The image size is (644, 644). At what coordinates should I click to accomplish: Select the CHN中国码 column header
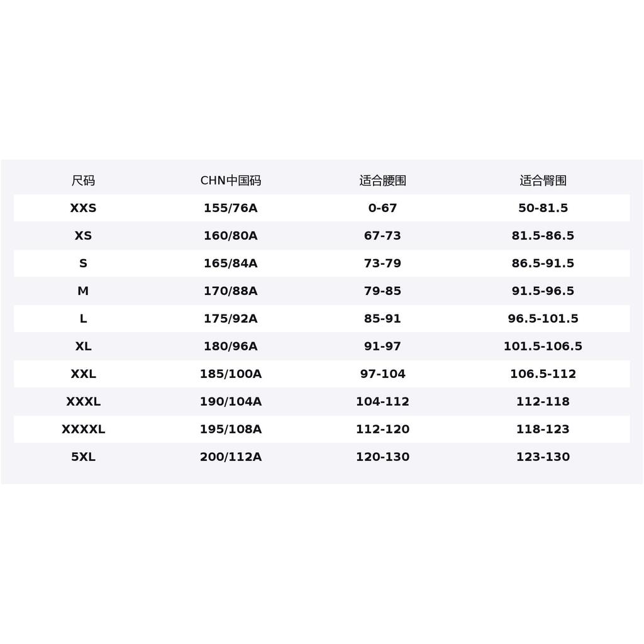tap(230, 180)
